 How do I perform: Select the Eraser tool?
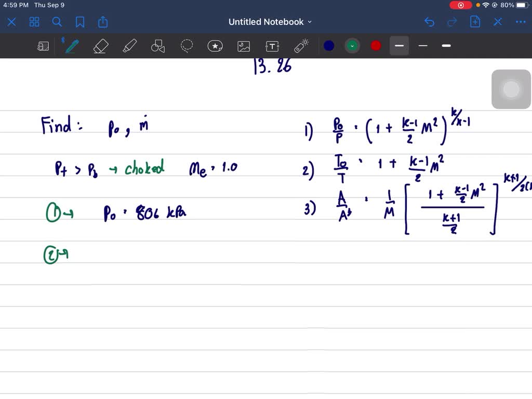point(100,46)
